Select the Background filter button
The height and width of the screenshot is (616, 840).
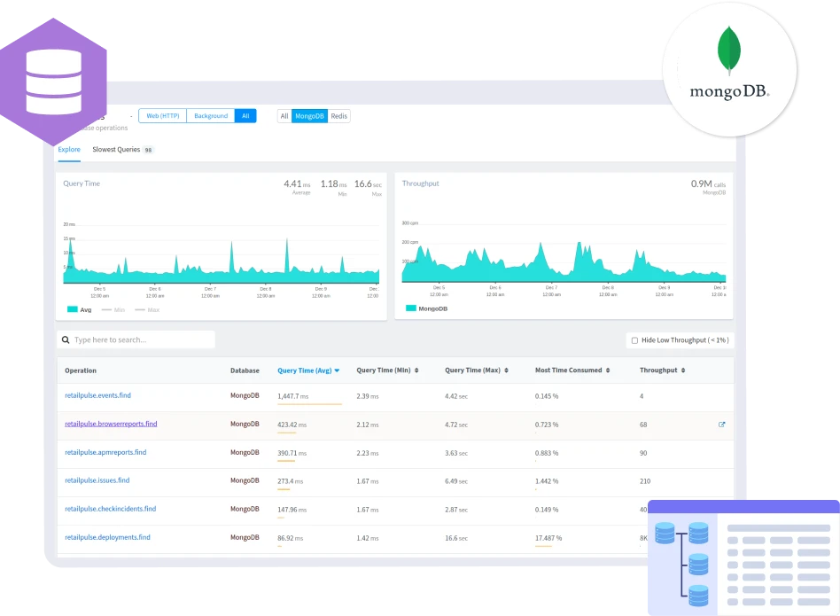211,116
